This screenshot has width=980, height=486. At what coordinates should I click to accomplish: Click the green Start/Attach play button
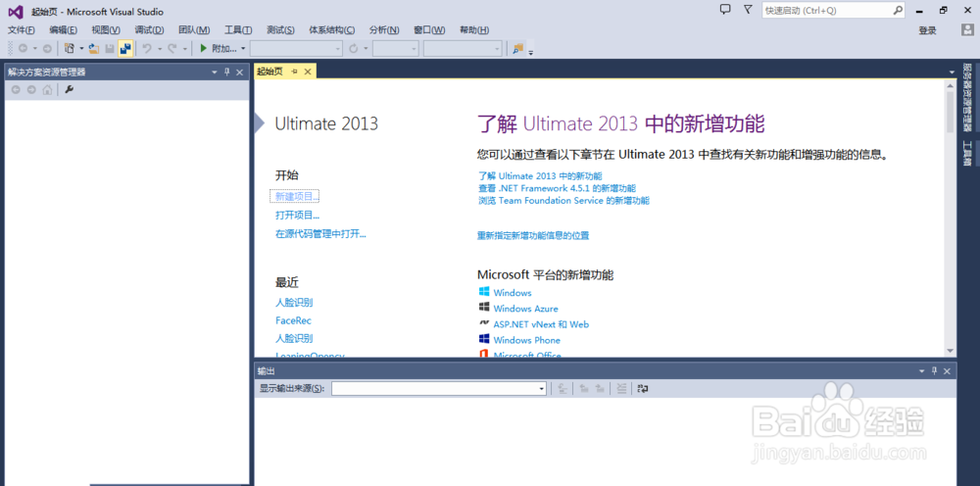coord(203,48)
